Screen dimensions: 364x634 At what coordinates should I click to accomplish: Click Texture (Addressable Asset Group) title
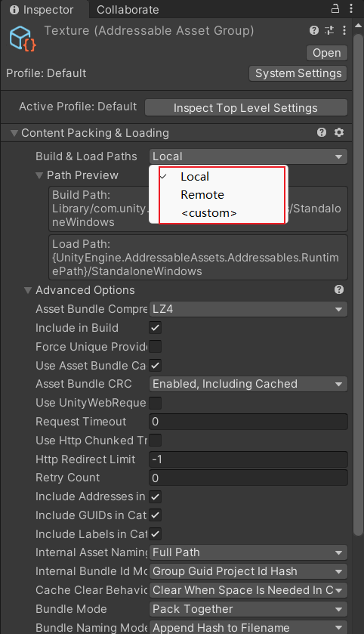149,31
